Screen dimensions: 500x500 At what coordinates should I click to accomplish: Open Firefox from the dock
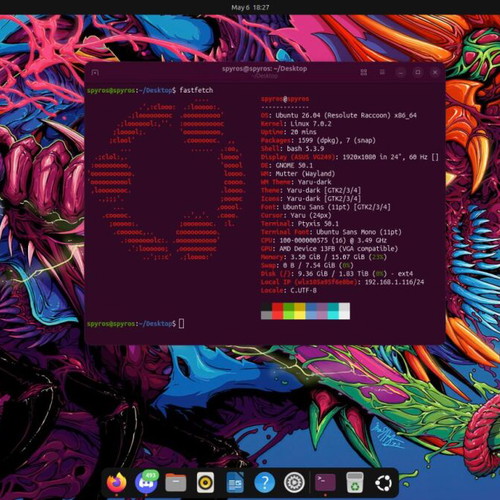pyautogui.click(x=117, y=482)
